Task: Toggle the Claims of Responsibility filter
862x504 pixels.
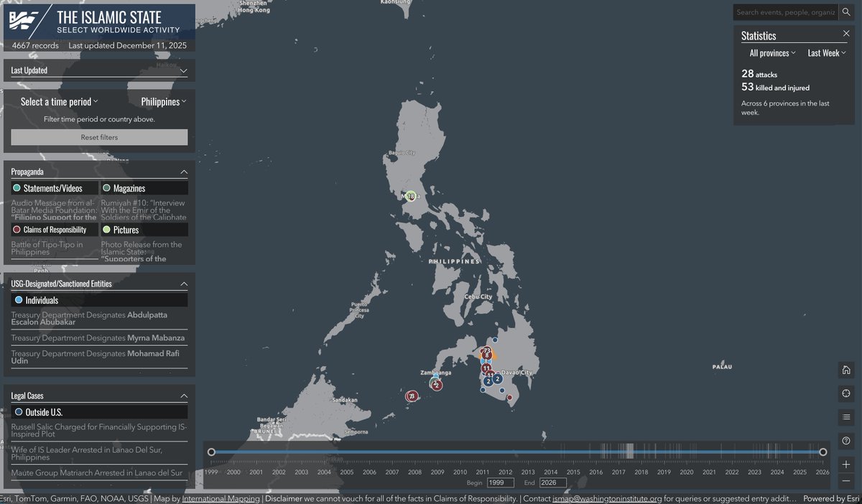Action: tap(53, 228)
